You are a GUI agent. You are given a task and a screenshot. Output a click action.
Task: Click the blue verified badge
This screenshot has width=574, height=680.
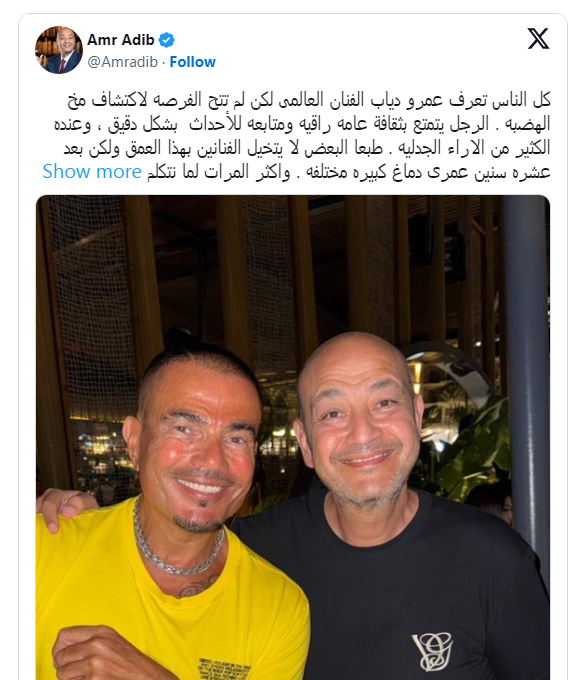click(166, 40)
